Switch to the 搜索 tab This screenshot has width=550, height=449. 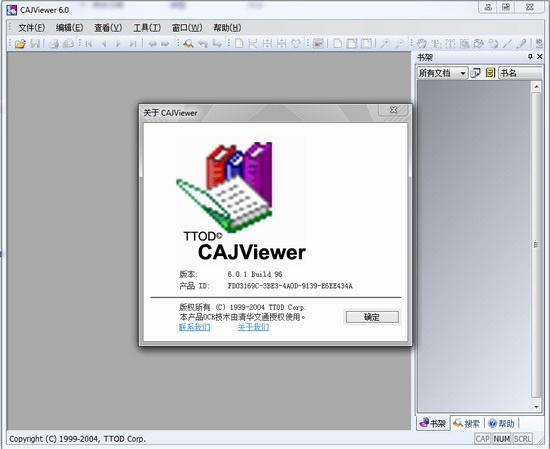click(467, 423)
